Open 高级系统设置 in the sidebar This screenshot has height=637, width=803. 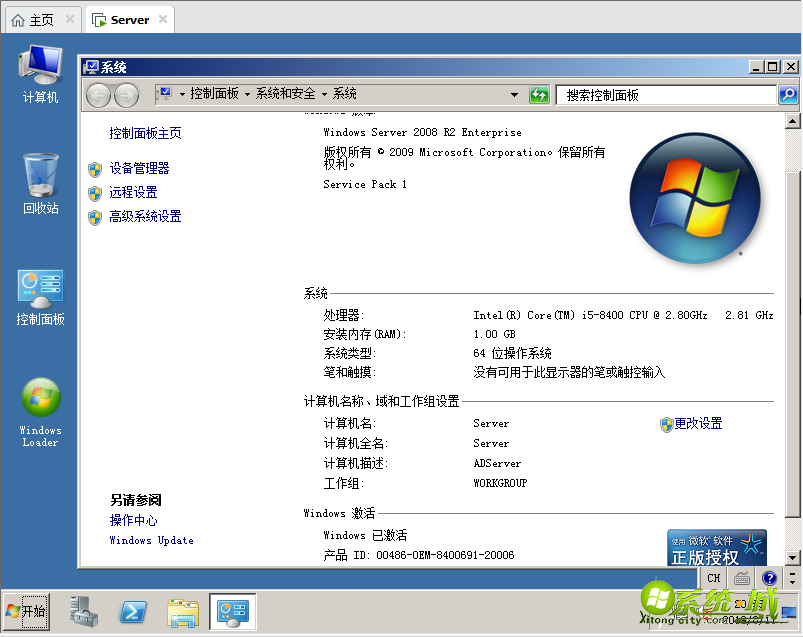(145, 216)
